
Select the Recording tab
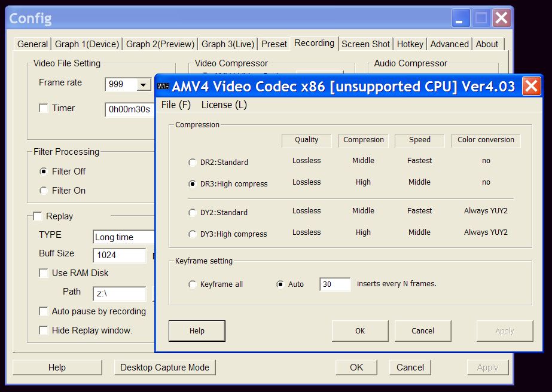point(314,43)
